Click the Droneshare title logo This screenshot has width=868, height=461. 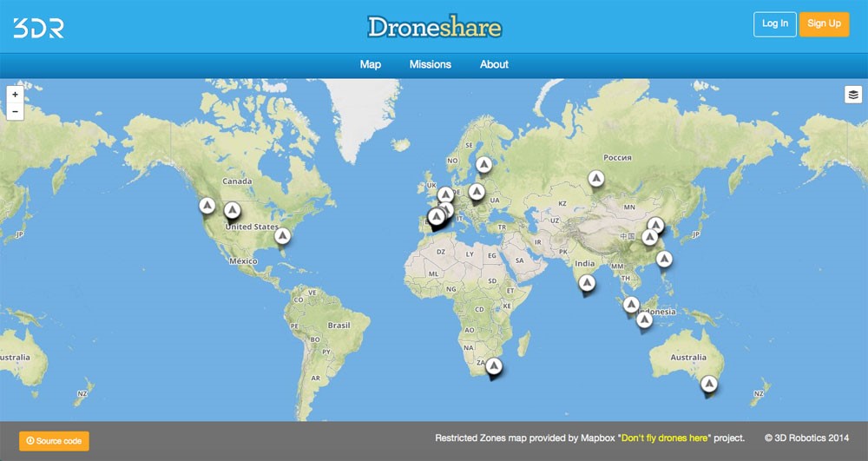coord(435,27)
